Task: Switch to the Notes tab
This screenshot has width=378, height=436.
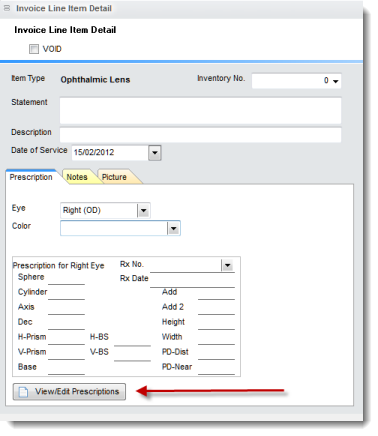Action: pyautogui.click(x=77, y=177)
